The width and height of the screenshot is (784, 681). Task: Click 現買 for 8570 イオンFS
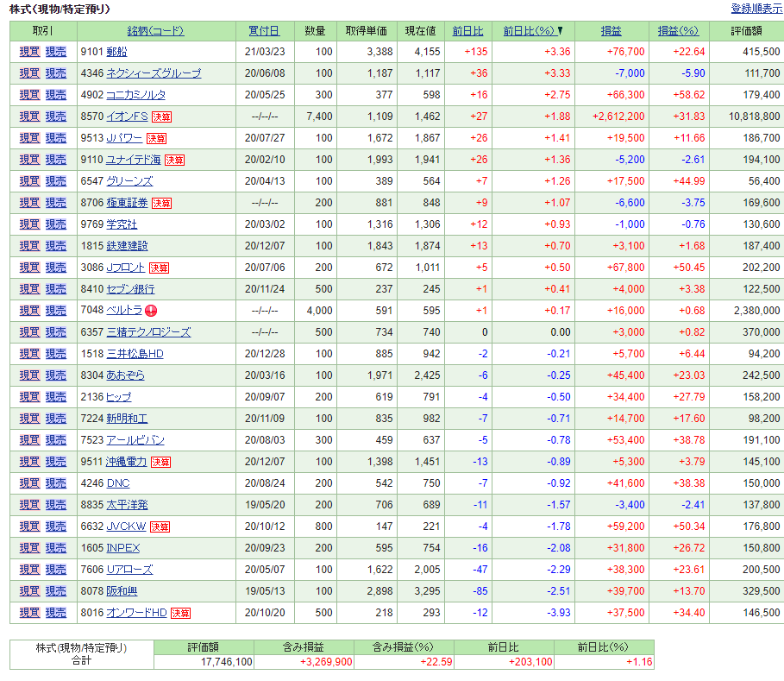click(29, 117)
